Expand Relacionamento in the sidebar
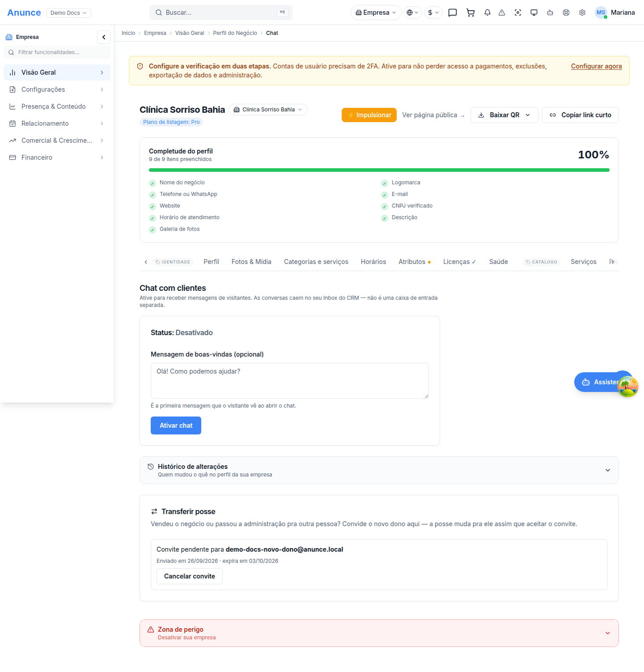The image size is (644, 672). tap(57, 123)
